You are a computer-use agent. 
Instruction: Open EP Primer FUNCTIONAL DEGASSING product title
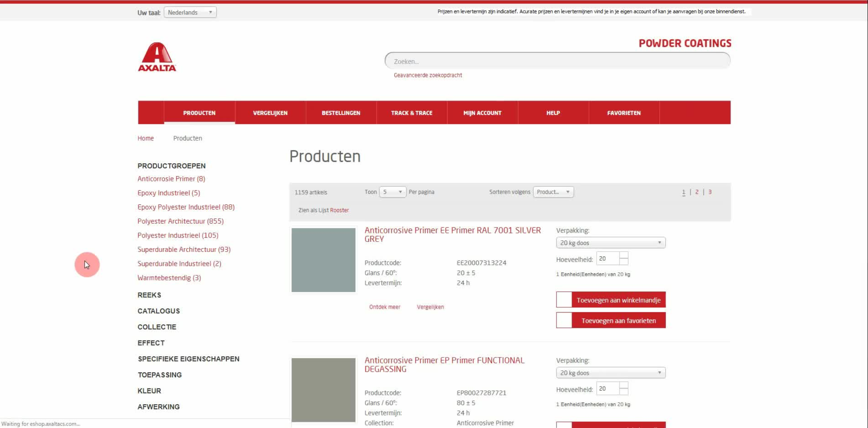click(445, 365)
